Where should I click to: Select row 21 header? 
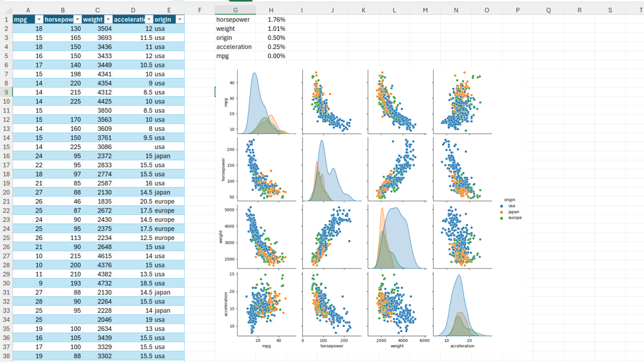pos(6,201)
